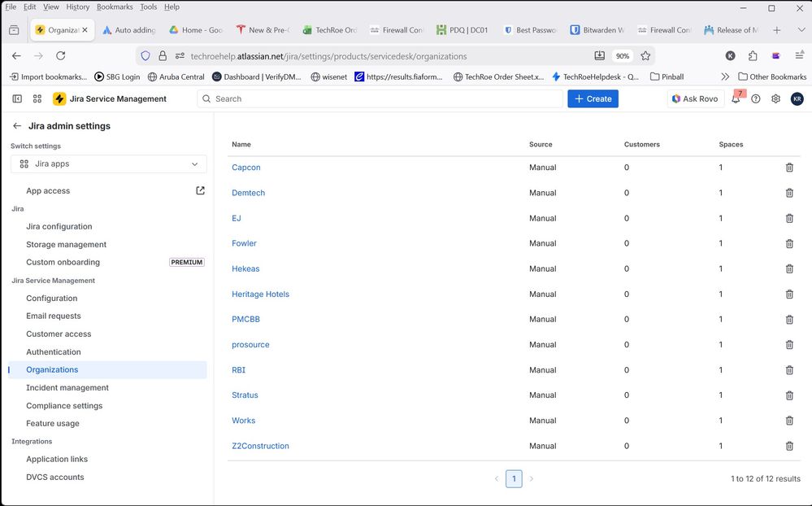The height and width of the screenshot is (506, 812).
Task: Show hidden bookmarks with the chevron
Action: coord(724,76)
